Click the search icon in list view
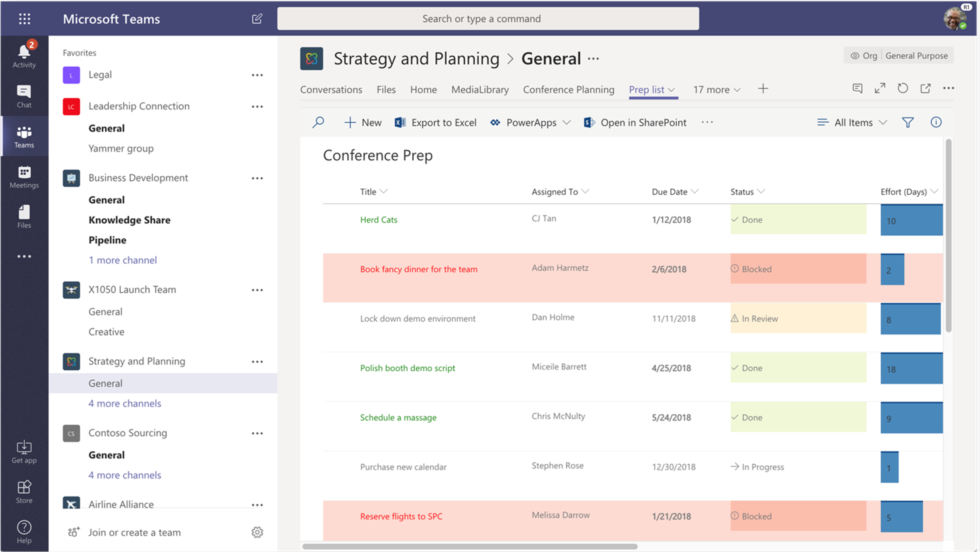The width and height of the screenshot is (980, 552). click(x=319, y=122)
